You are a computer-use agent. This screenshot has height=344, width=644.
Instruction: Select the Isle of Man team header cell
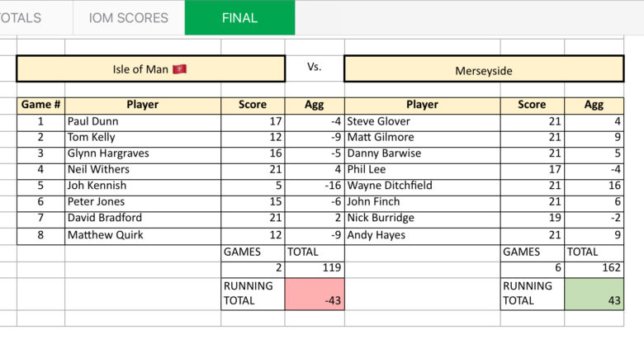click(x=150, y=69)
